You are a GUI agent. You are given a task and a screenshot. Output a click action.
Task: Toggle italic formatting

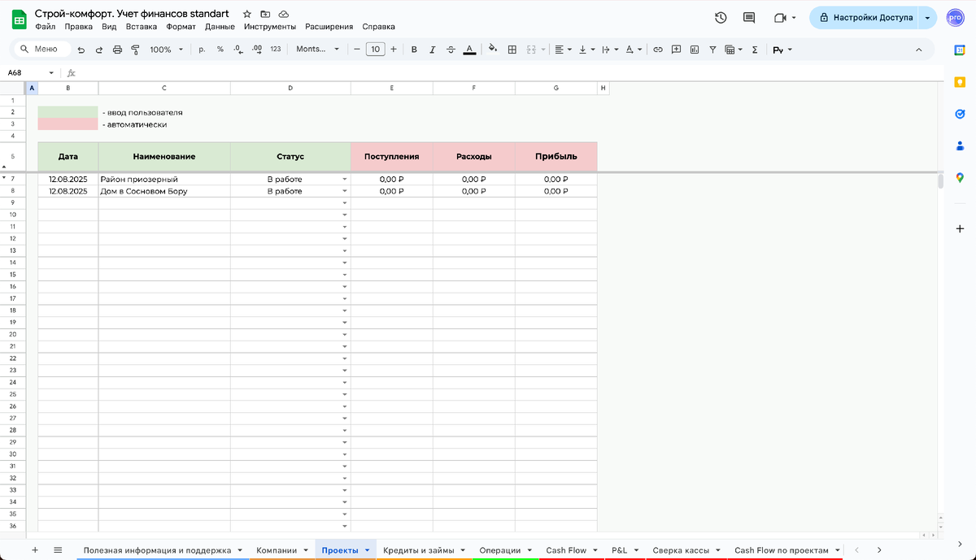click(432, 50)
